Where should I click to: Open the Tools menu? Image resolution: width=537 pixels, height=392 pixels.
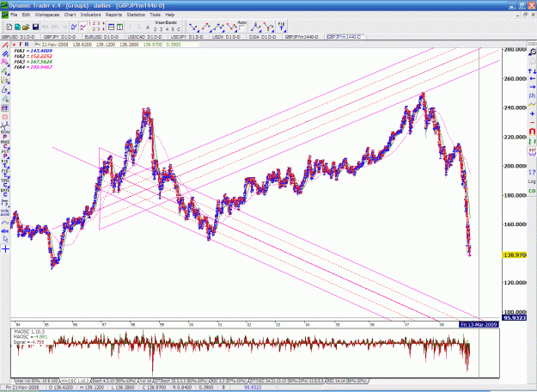156,15
